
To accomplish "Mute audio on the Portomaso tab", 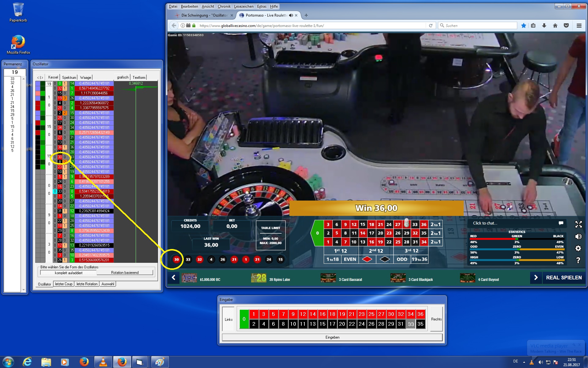I will [x=291, y=15].
